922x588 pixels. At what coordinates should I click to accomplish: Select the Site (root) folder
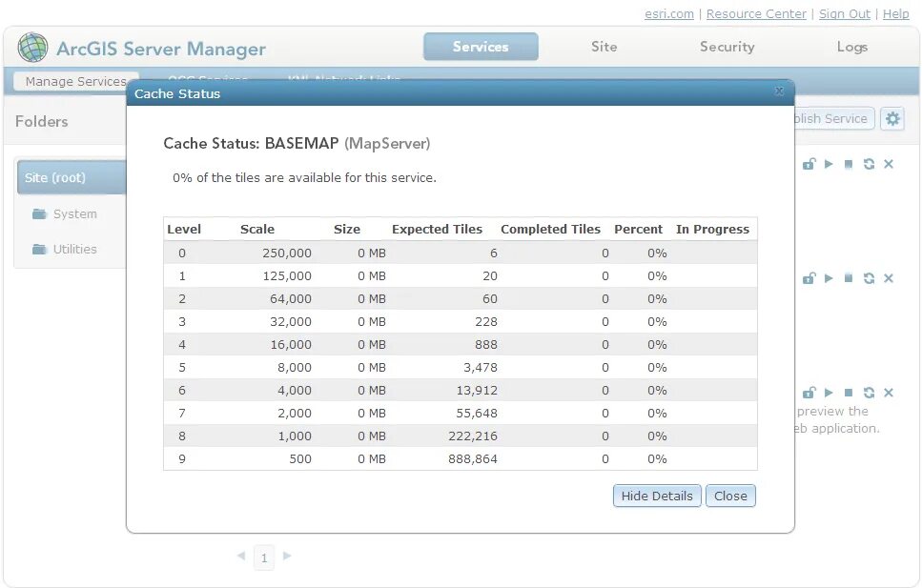click(x=72, y=177)
